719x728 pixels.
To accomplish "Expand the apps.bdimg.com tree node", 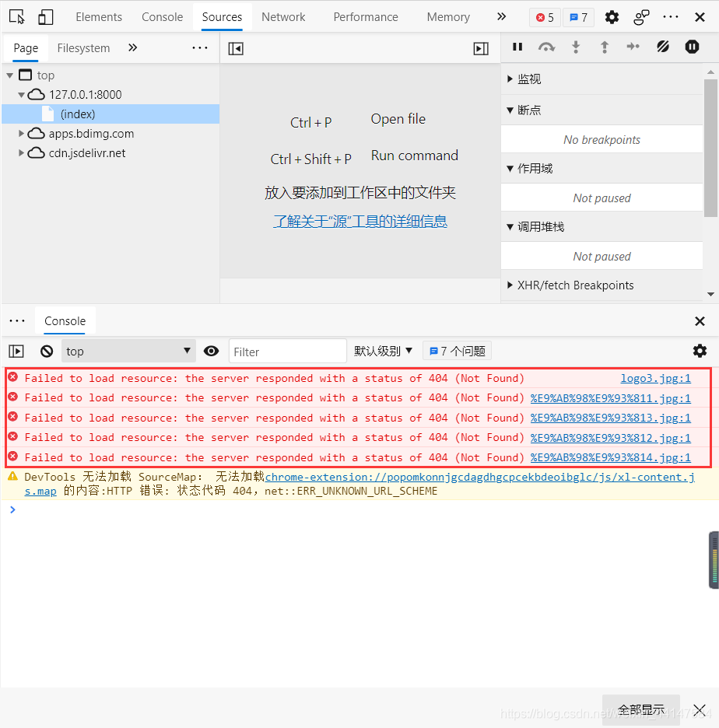I will [x=23, y=133].
